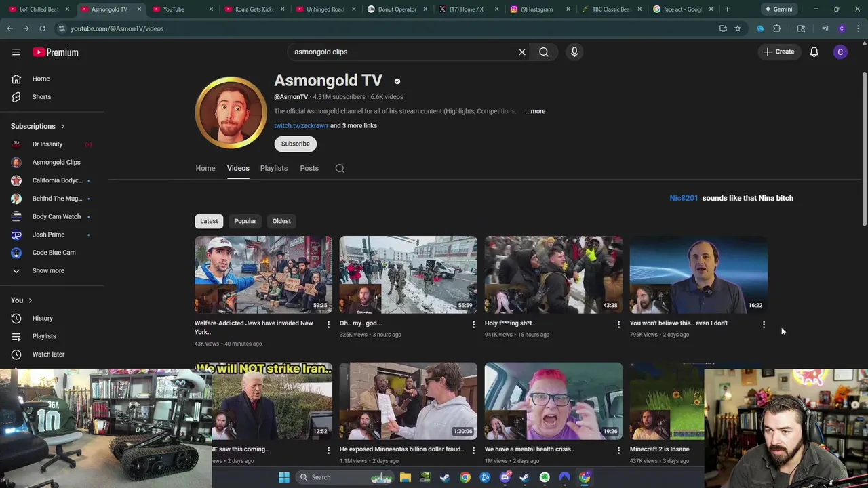Open 'You won't believe this' video title
The width and height of the screenshot is (868, 488).
[678, 323]
